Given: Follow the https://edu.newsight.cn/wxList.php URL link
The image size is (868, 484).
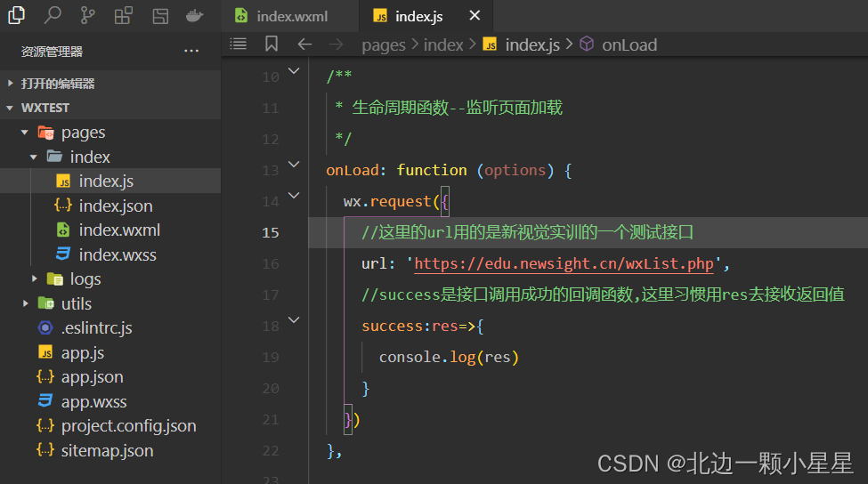Looking at the screenshot, I should pos(564,264).
